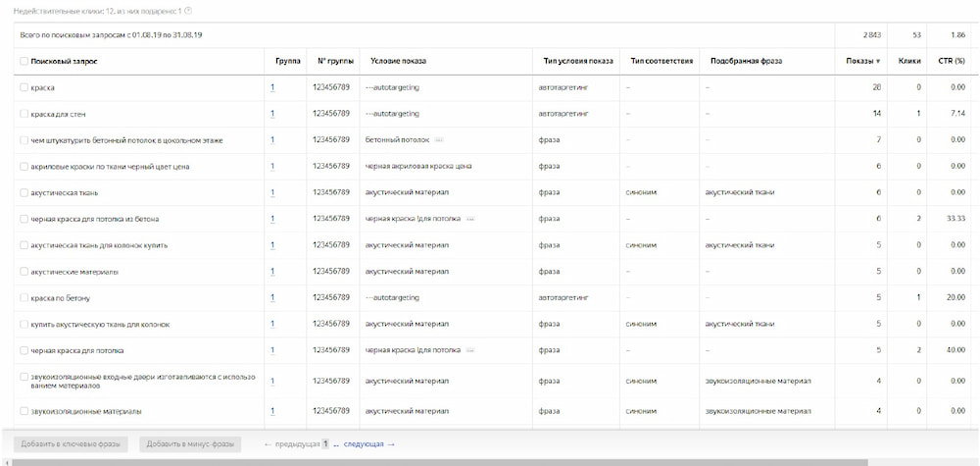
Task: Open group link 1 in 'краска по бетону' row
Action: pyautogui.click(x=272, y=297)
